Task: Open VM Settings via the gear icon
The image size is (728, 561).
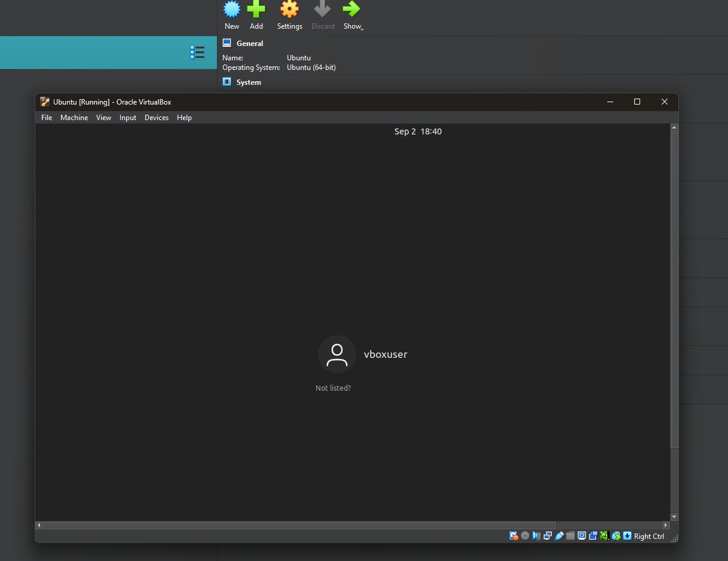Action: click(289, 10)
